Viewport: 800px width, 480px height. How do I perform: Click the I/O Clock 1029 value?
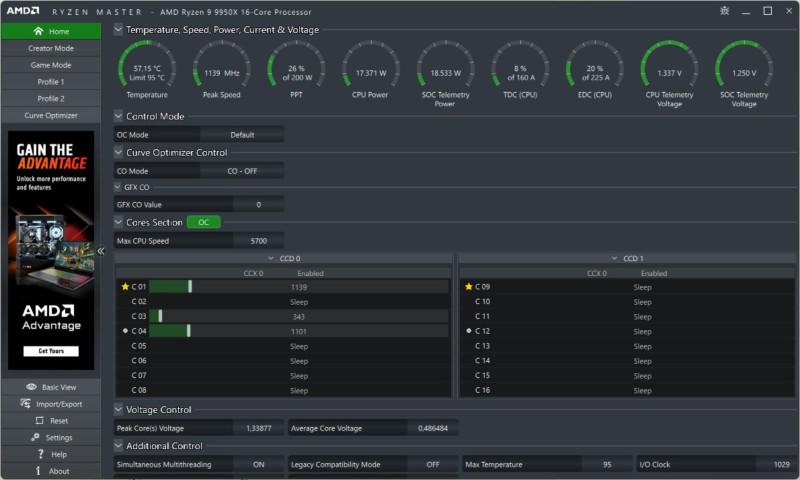[x=781, y=464]
